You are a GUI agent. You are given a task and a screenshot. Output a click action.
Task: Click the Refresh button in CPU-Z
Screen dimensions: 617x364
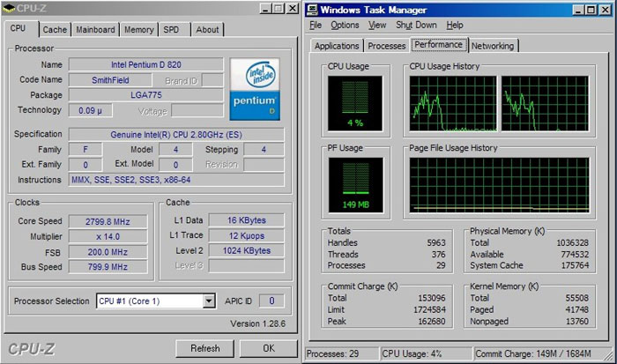[205, 348]
